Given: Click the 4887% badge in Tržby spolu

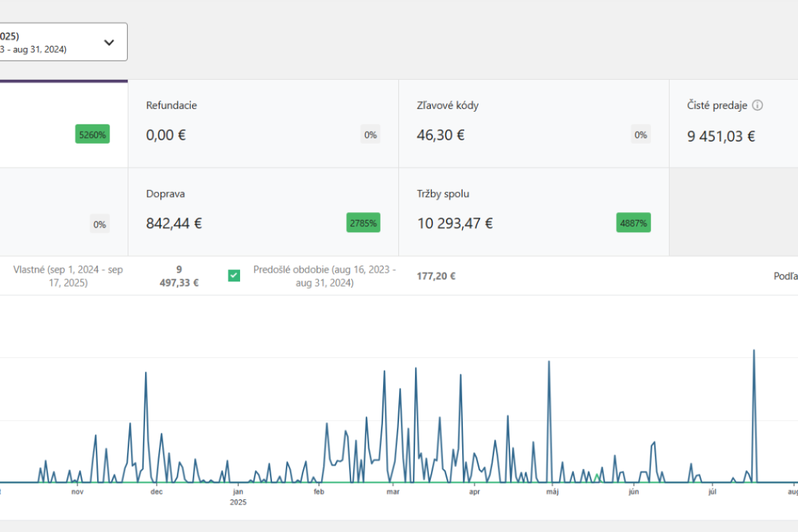Looking at the screenshot, I should click(x=633, y=223).
